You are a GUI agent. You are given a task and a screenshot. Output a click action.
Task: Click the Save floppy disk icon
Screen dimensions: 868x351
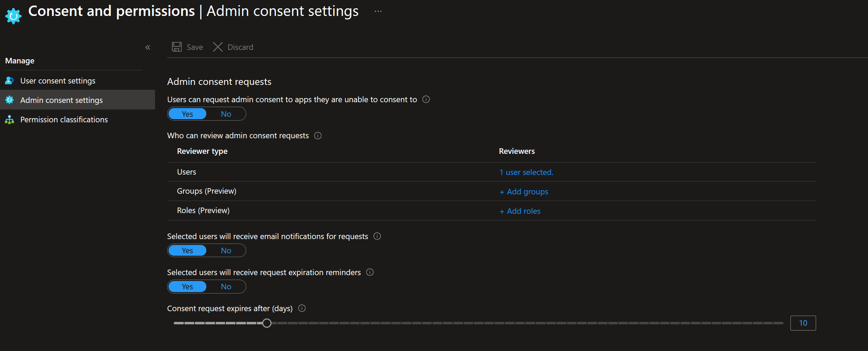click(177, 47)
